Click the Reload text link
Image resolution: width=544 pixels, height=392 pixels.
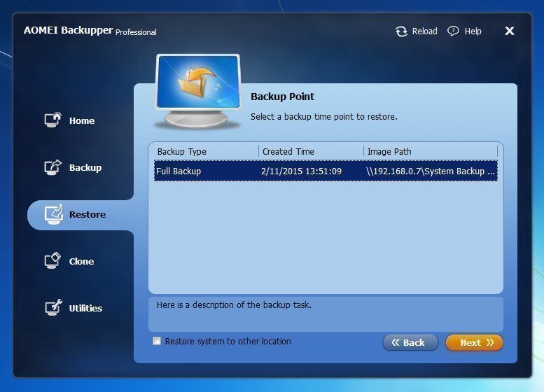[425, 31]
